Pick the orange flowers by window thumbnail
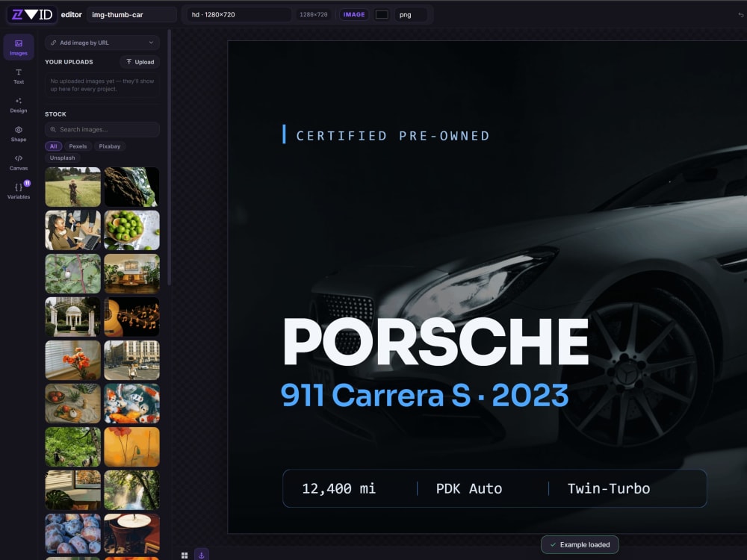The image size is (747, 560). pos(73,360)
